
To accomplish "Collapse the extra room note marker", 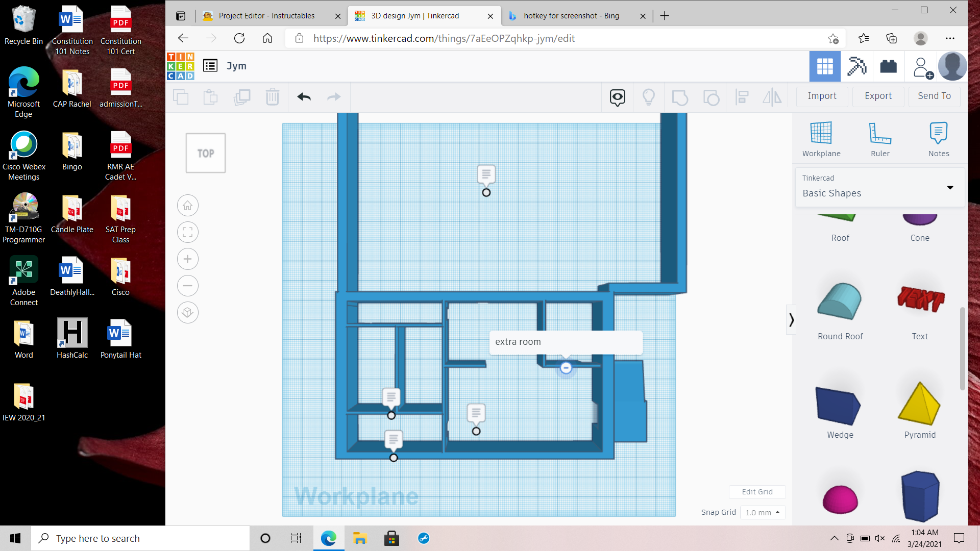I will coord(566,368).
